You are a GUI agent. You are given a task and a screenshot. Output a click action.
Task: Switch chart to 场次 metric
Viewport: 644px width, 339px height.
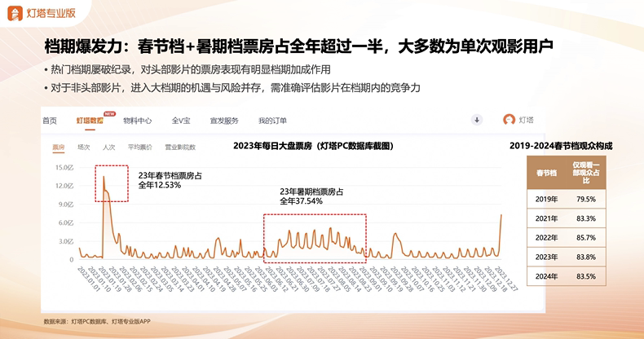pos(83,147)
